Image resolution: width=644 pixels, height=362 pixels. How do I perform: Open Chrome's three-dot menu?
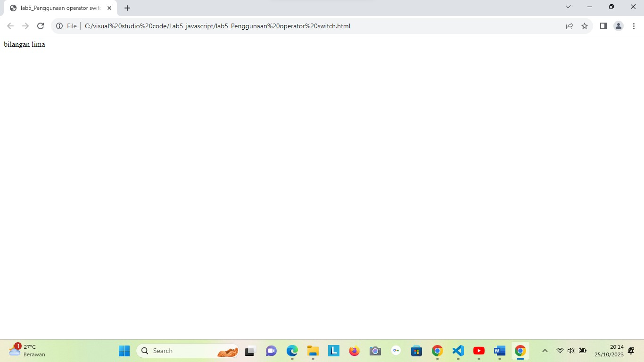634,26
